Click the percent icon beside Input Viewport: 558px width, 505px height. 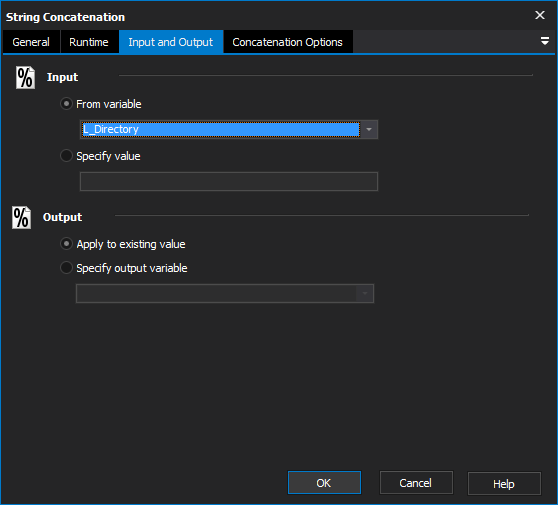click(25, 78)
